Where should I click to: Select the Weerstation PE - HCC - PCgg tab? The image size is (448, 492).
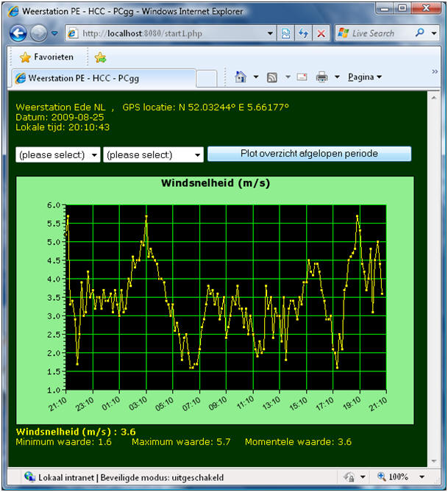pyautogui.click(x=103, y=78)
